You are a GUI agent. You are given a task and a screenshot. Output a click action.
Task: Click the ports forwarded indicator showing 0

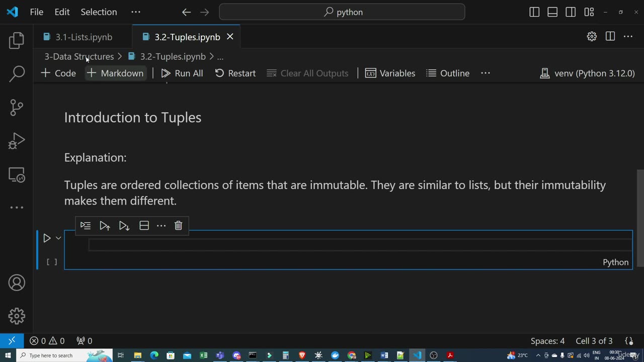pos(84,341)
